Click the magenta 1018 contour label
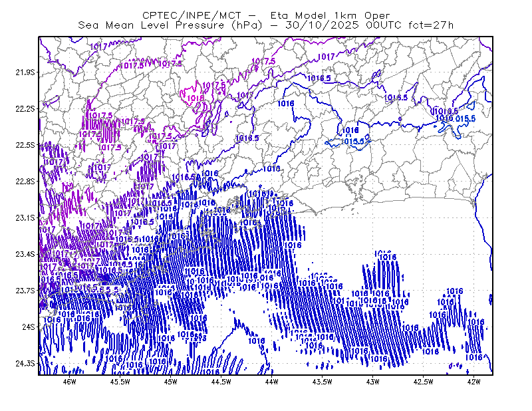 [196, 98]
